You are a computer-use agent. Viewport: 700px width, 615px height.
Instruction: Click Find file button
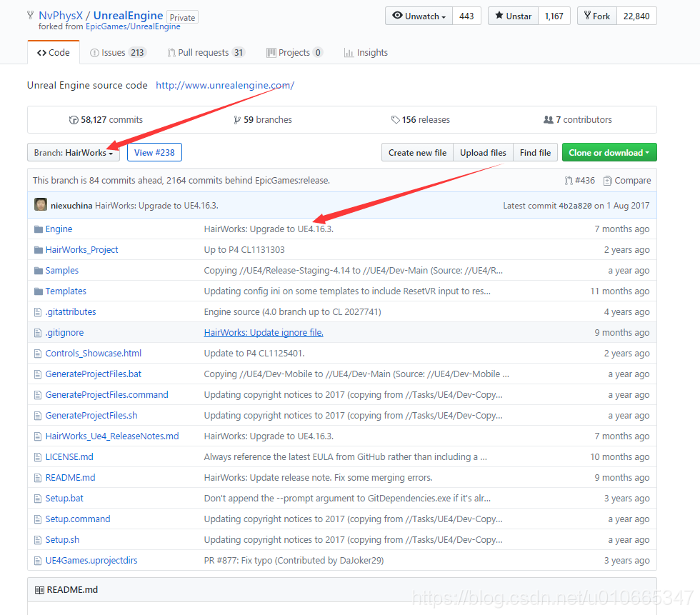(535, 153)
